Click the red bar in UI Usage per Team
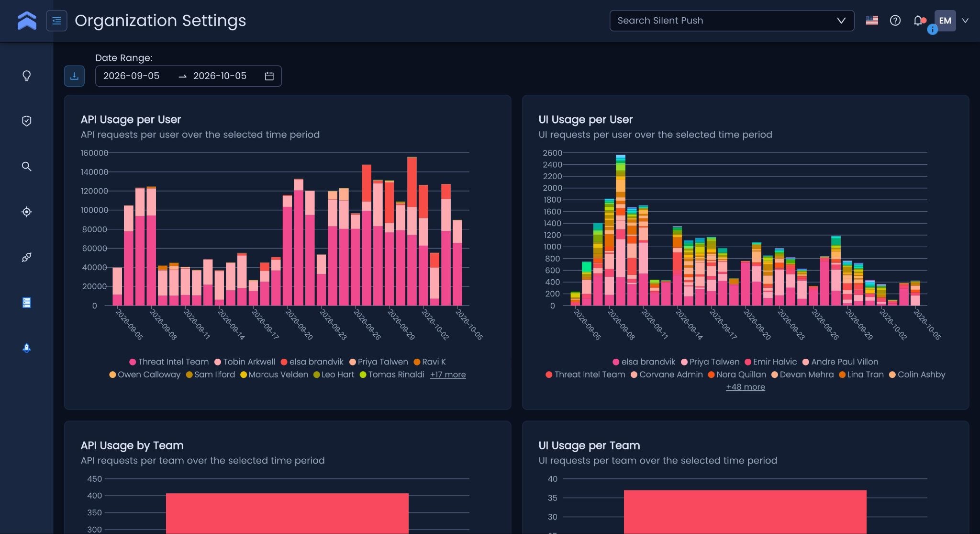Screen dimensions: 980x534 (745, 512)
